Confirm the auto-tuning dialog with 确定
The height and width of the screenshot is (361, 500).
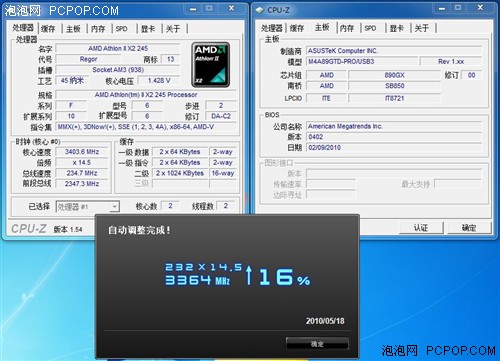[317, 344]
